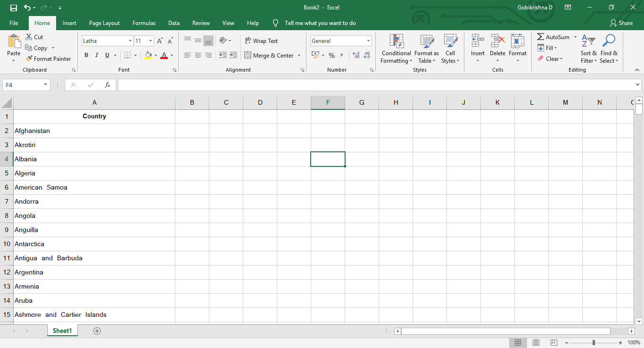
Task: Click the Paste clipboard icon
Action: coord(14,41)
